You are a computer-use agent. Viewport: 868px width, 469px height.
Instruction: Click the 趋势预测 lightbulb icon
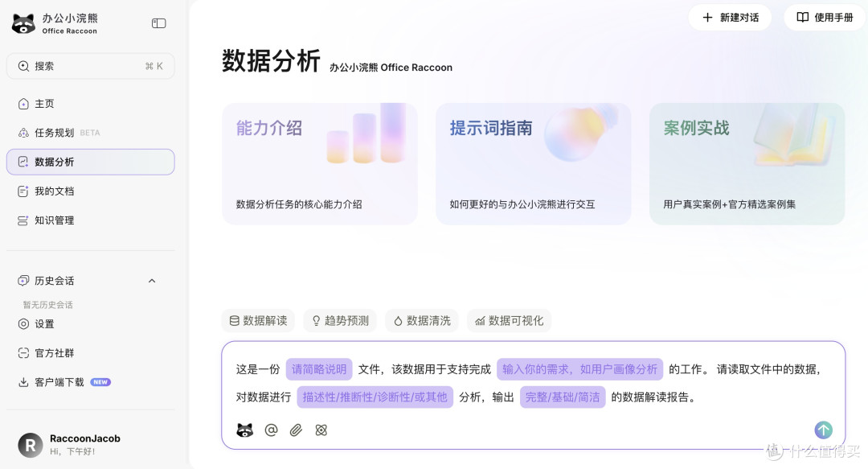click(316, 320)
